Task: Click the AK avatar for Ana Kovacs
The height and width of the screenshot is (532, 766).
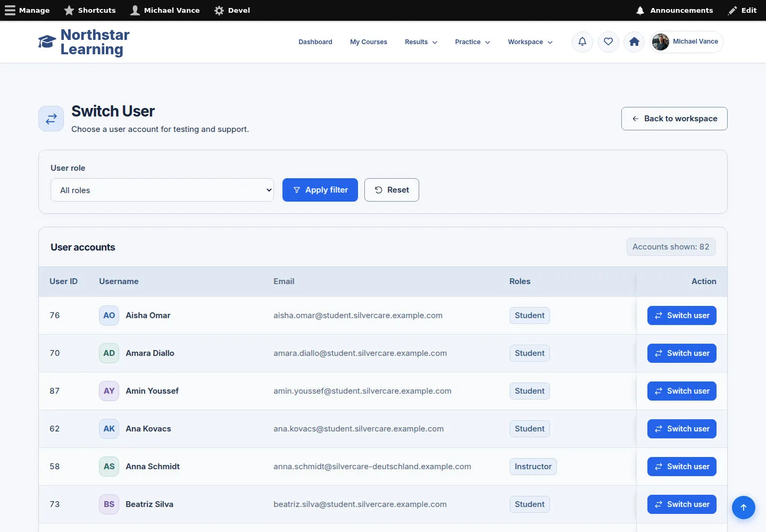Action: (109, 429)
